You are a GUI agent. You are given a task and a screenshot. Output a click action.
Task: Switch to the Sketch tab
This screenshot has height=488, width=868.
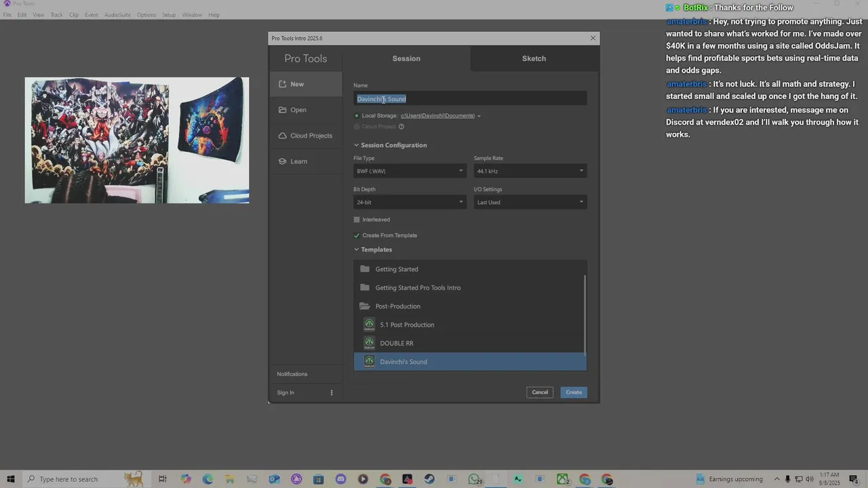pos(534,58)
